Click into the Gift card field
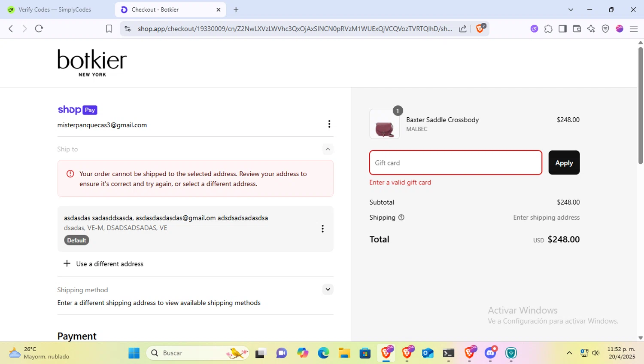Viewport: 644px width, 364px height. click(456, 162)
